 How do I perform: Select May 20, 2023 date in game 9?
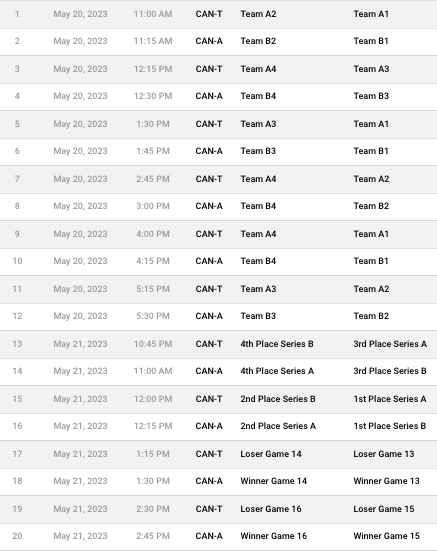click(80, 234)
